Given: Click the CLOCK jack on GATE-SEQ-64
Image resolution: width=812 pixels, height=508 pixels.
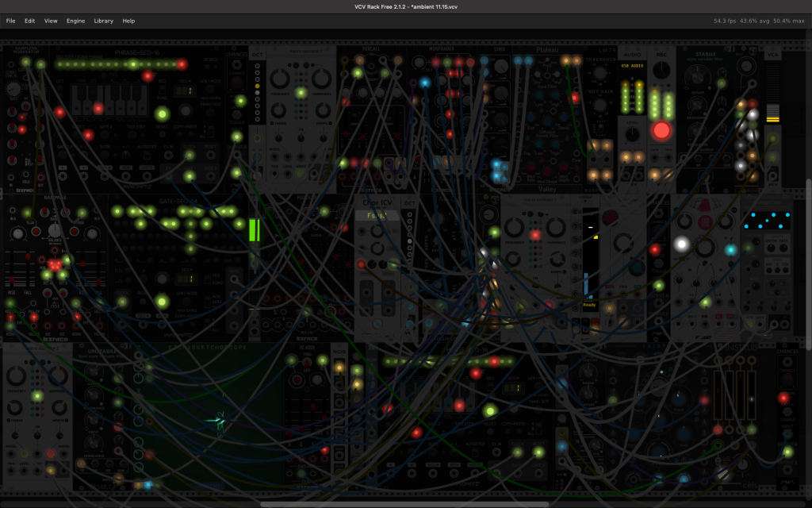Looking at the screenshot, I should tap(122, 302).
